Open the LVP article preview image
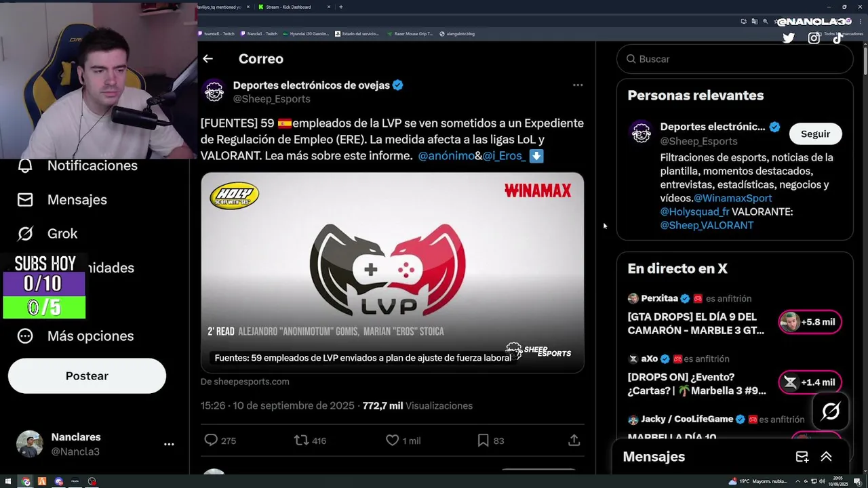The width and height of the screenshot is (868, 488). point(392,272)
